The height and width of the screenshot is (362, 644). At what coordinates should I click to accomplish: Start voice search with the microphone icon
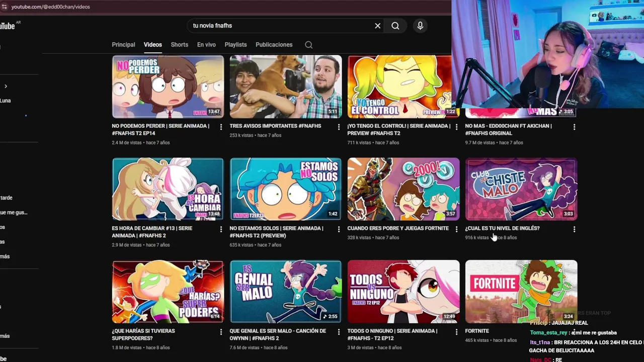click(420, 26)
